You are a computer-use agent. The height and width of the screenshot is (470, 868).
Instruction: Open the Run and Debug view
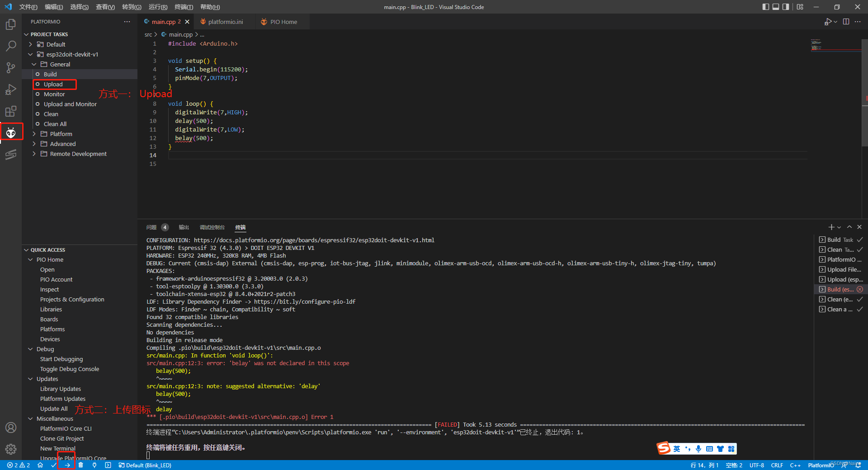pyautogui.click(x=11, y=89)
